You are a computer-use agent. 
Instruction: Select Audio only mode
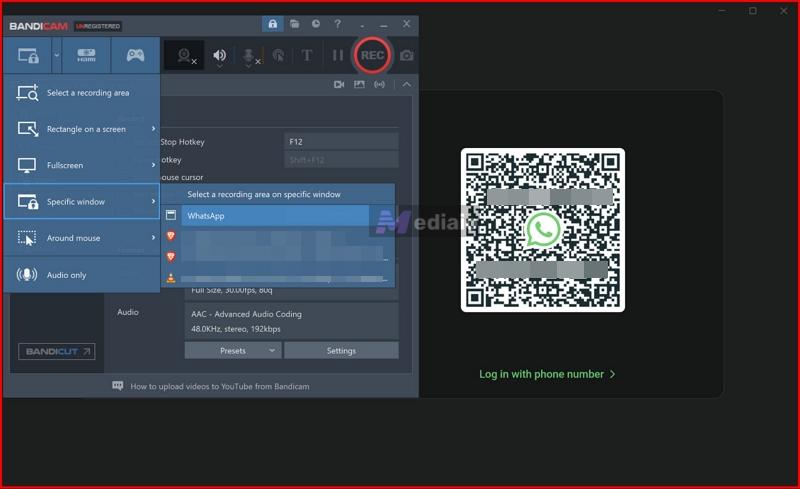(82, 275)
